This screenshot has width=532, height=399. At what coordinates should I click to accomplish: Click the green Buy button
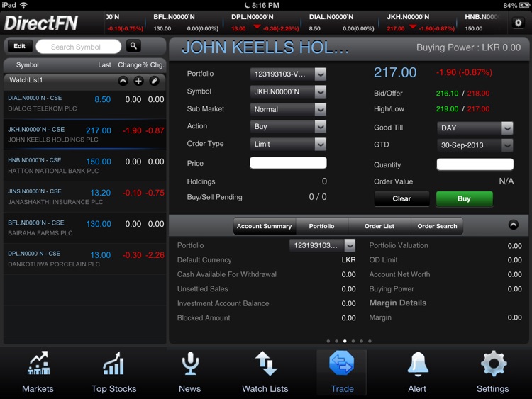coord(464,198)
